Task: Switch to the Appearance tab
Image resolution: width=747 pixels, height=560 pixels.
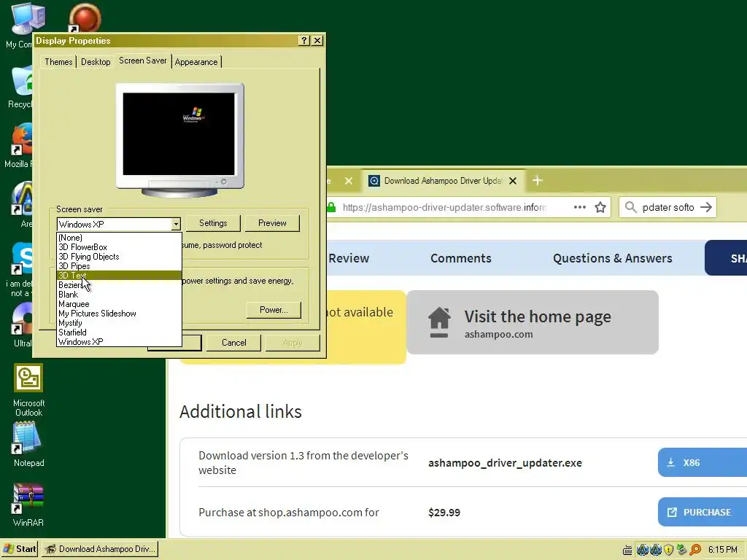Action: click(x=196, y=62)
